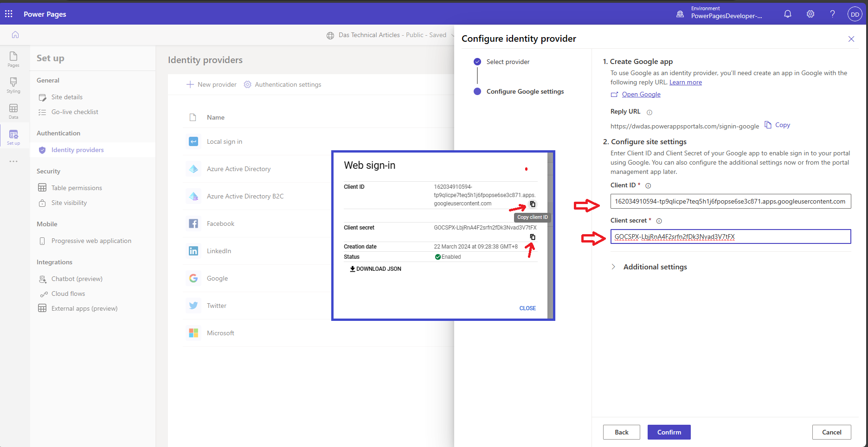The width and height of the screenshot is (868, 447).
Task: Click the Open Google link
Action: pos(641,94)
